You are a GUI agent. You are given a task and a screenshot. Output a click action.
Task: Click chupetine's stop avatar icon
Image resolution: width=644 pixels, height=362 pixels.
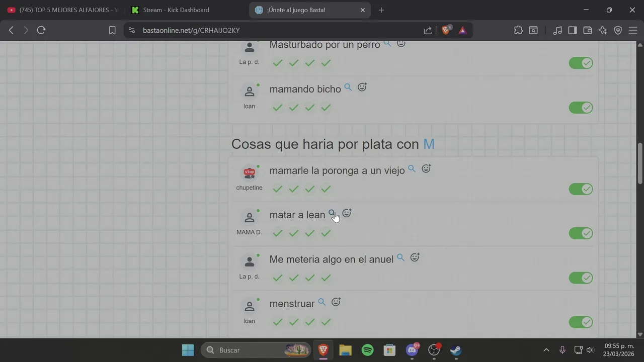[249, 173]
